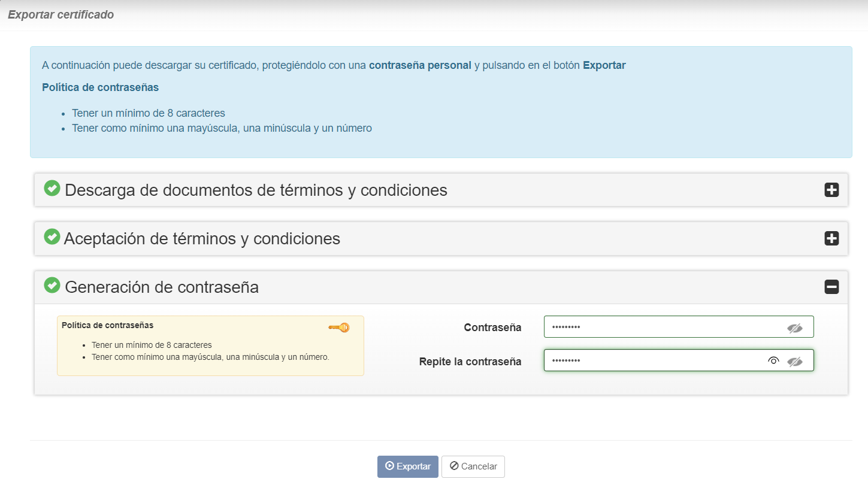Screen dimensions: 868x488
Task: Click the play-circle icon on the Exportar button
Action: pos(389,466)
